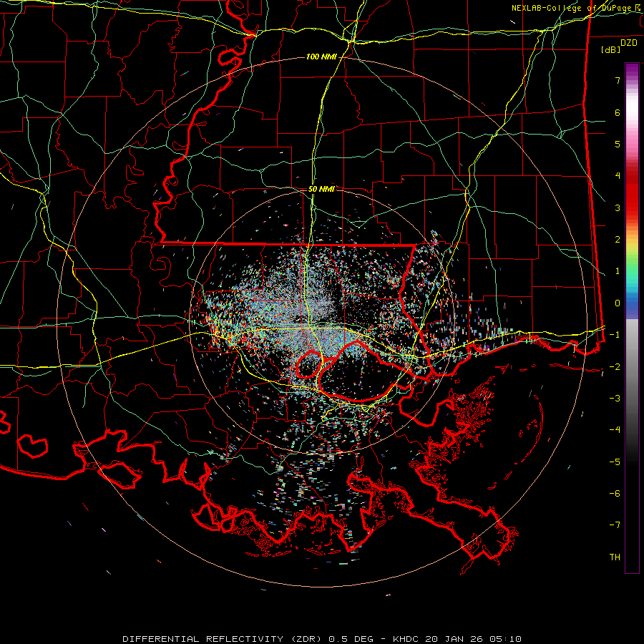The height and width of the screenshot is (644, 644).
Task: Click the 3 value on the color scale
Action: [618, 208]
